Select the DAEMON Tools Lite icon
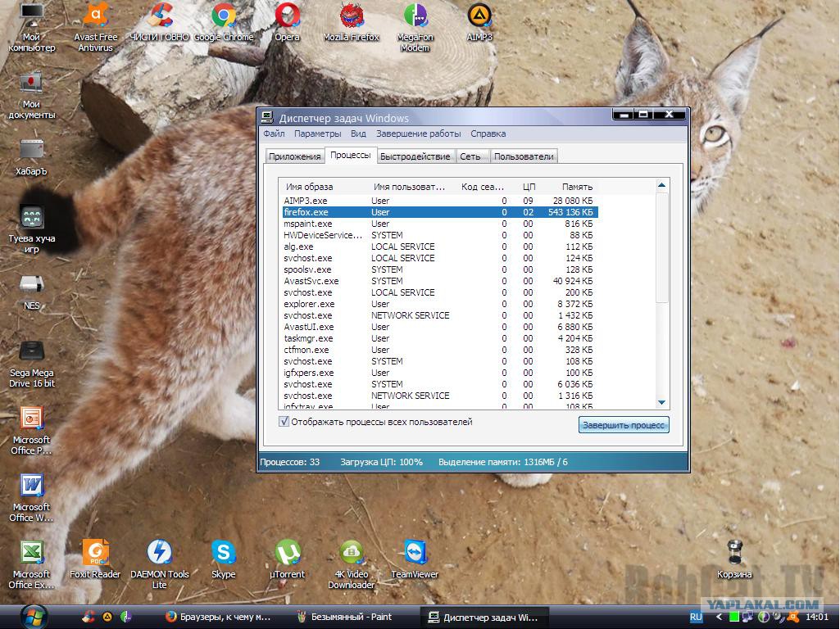The height and width of the screenshot is (629, 840). click(x=159, y=565)
